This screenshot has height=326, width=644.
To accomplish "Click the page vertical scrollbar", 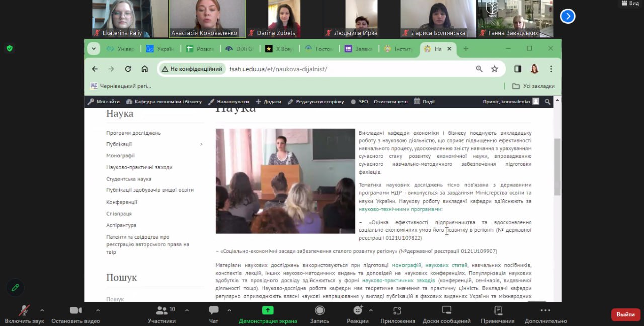I will 557,166.
